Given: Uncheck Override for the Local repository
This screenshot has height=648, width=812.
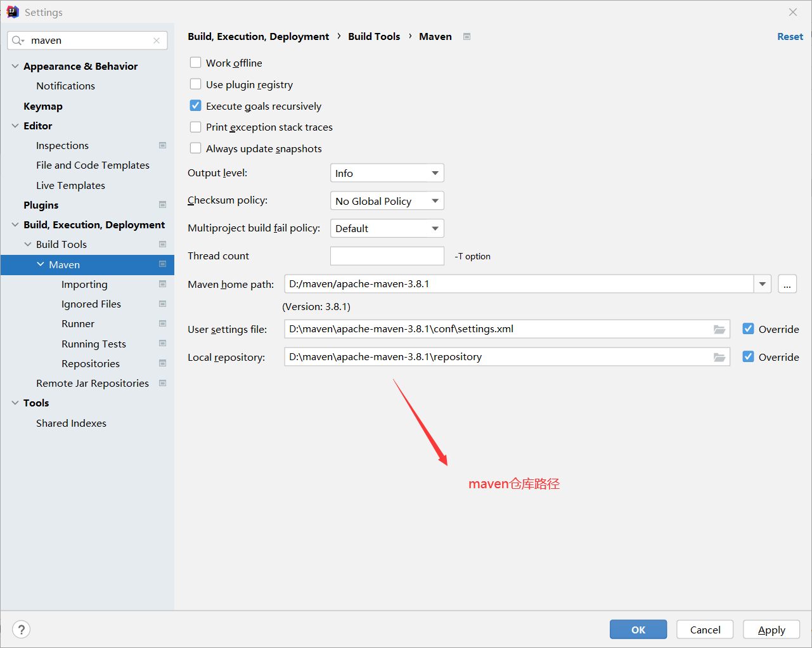Looking at the screenshot, I should pyautogui.click(x=749, y=357).
